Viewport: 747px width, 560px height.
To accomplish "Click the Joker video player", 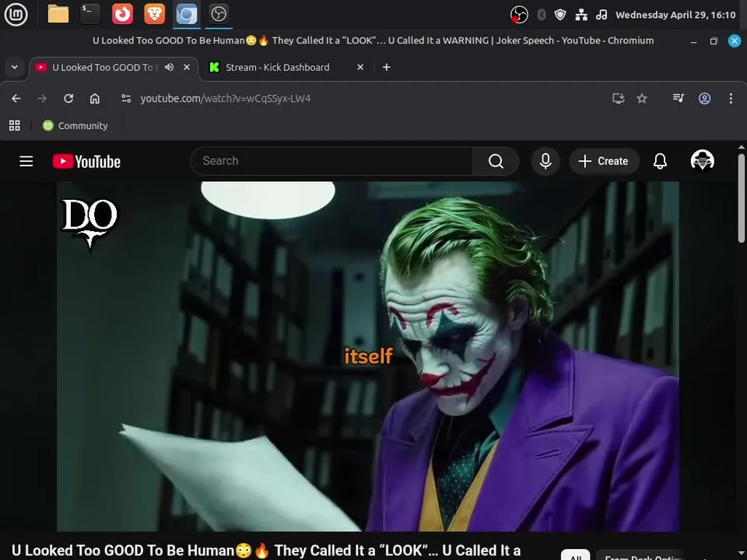I will point(368,356).
